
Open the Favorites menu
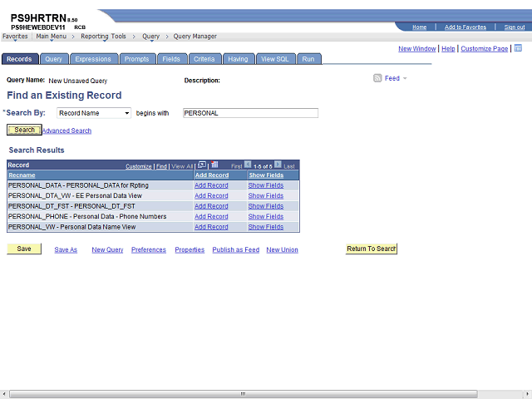pos(15,37)
